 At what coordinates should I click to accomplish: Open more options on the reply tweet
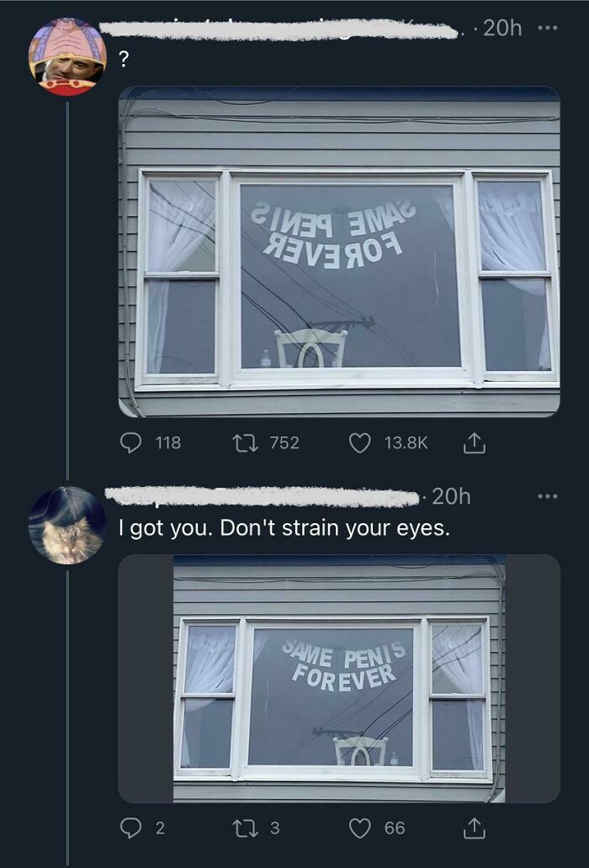[x=548, y=496]
